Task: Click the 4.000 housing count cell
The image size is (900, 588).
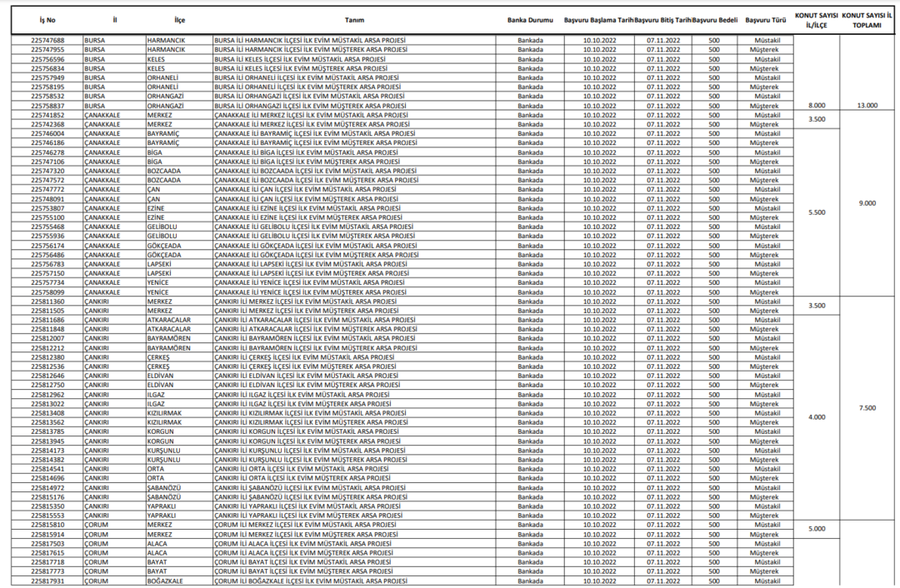Action: click(x=816, y=417)
